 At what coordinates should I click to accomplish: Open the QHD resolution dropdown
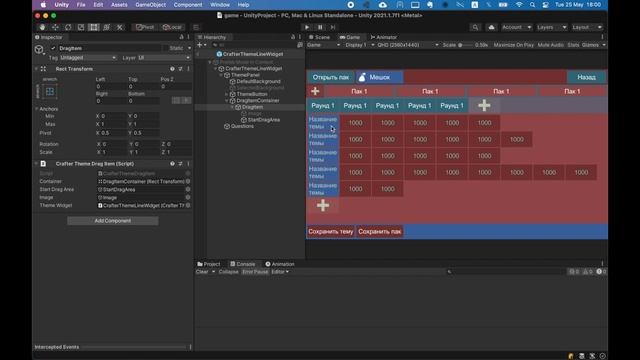click(408, 45)
